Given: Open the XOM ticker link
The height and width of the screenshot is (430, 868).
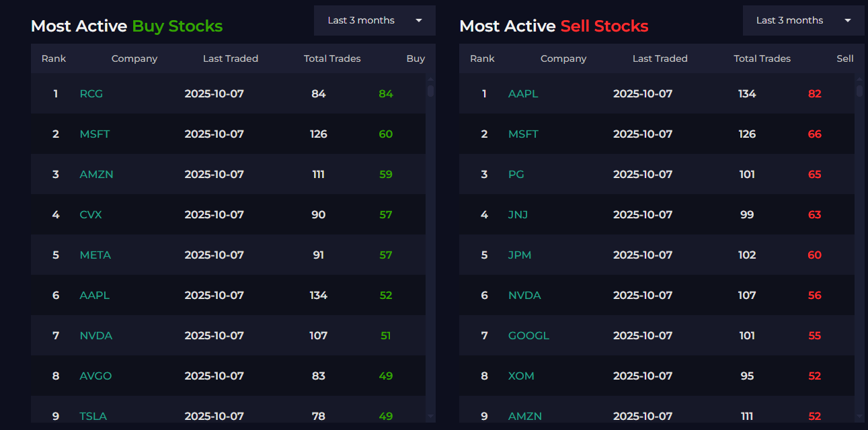Looking at the screenshot, I should click(521, 376).
